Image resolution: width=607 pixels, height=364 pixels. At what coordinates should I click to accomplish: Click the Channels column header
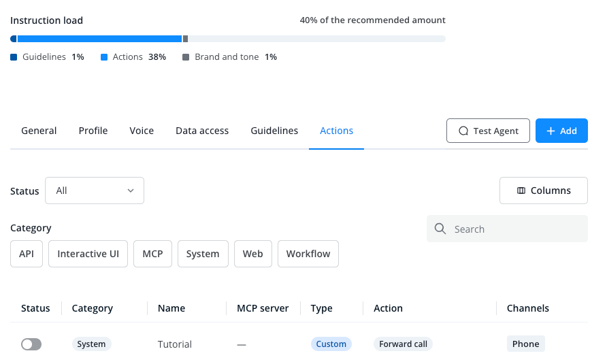(528, 308)
